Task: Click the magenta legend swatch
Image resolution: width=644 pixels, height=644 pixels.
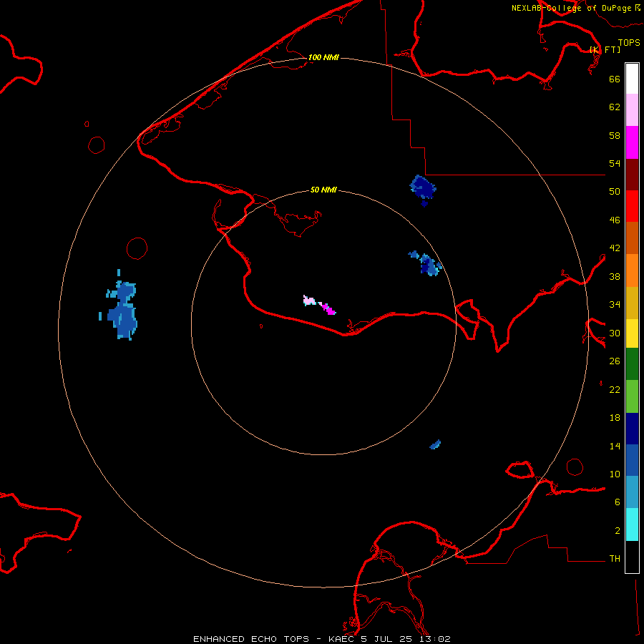Action: coord(632,142)
